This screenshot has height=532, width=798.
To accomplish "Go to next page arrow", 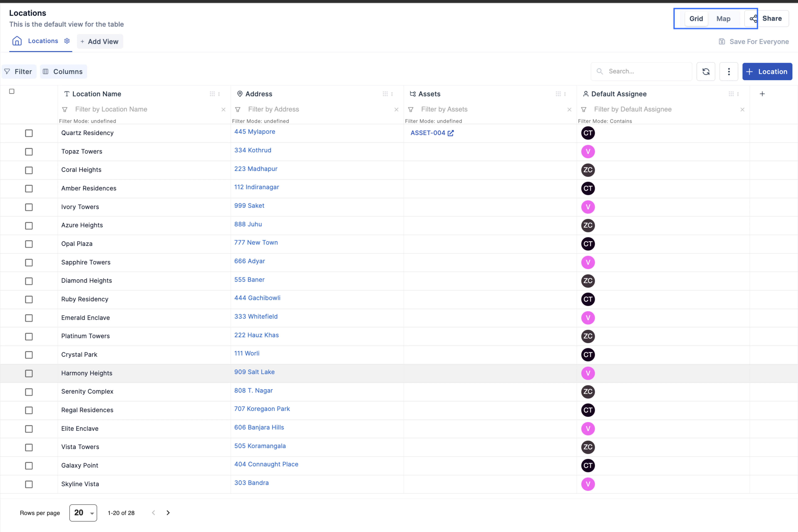I will (x=168, y=513).
